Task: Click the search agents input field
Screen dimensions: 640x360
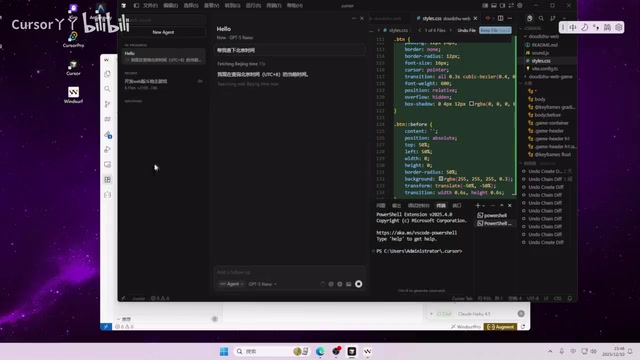Action: (x=163, y=20)
